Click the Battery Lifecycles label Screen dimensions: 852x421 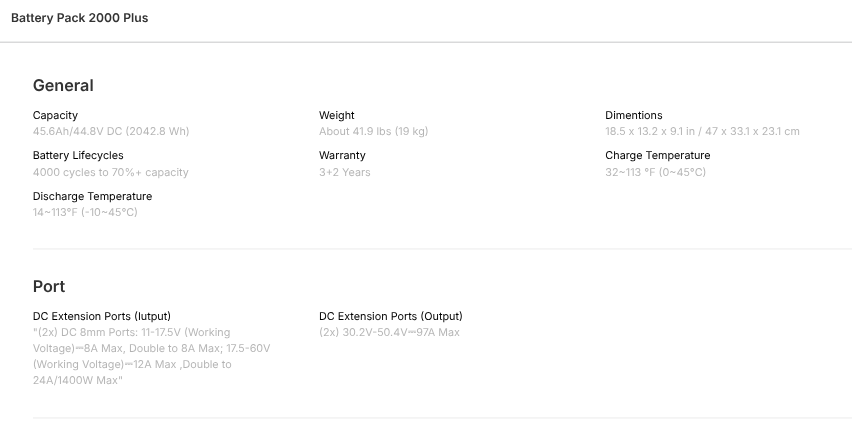pos(78,155)
